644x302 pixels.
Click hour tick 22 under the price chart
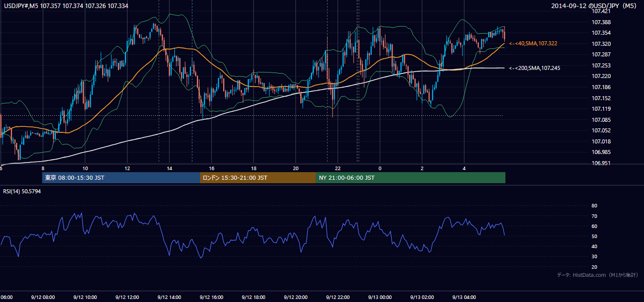tap(338, 169)
